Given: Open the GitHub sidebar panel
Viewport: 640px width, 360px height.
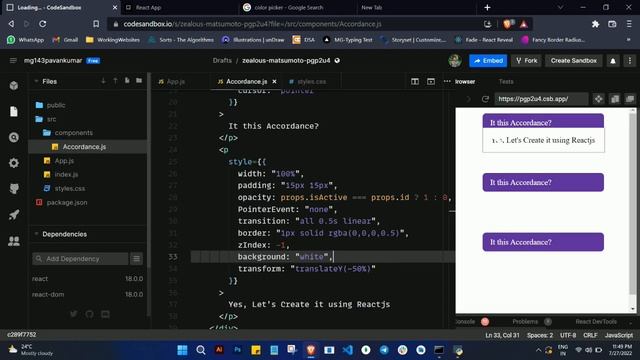Looking at the screenshot, I should pos(14,189).
